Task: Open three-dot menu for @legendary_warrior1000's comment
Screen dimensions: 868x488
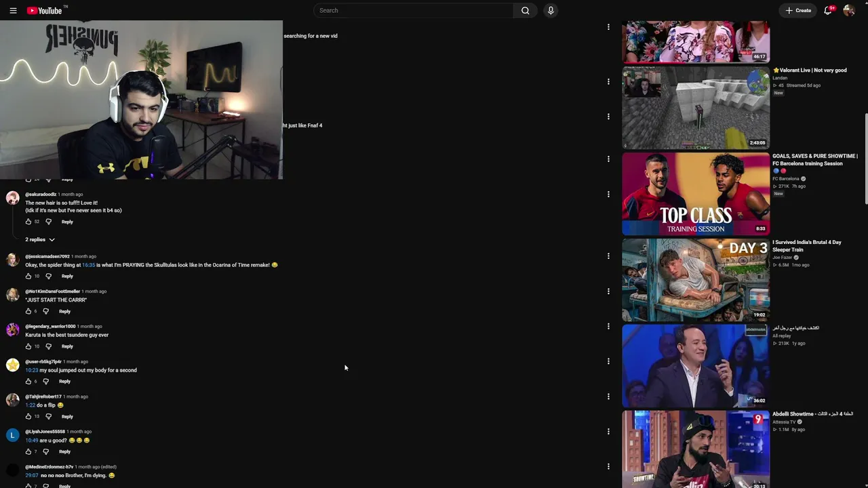Action: click(x=608, y=327)
